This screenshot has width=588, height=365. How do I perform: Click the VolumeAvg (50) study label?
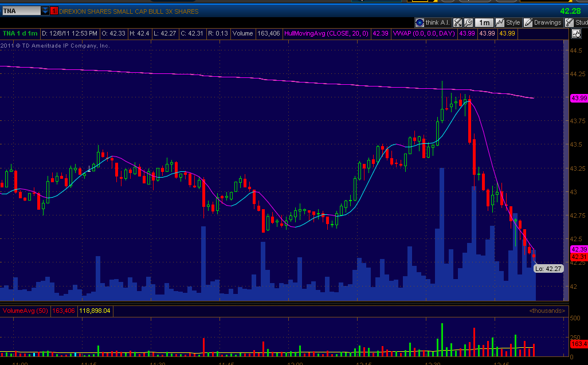coord(25,311)
